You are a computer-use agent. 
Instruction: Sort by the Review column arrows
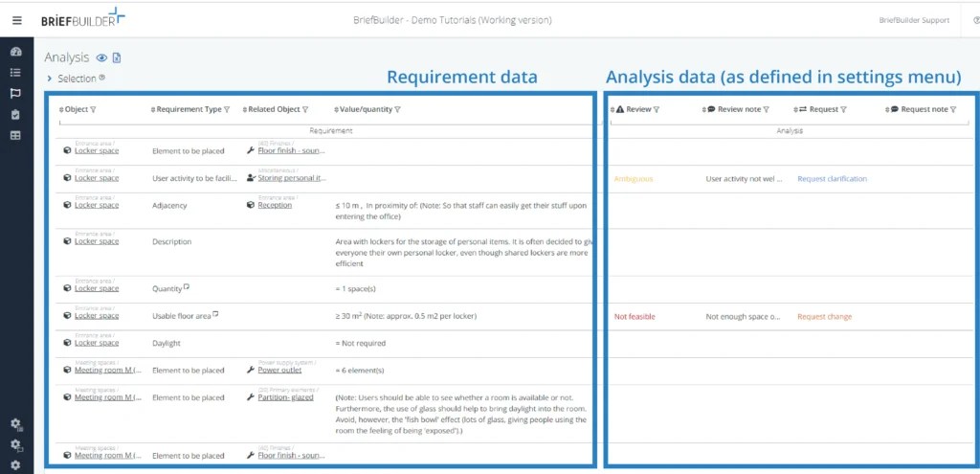point(612,109)
